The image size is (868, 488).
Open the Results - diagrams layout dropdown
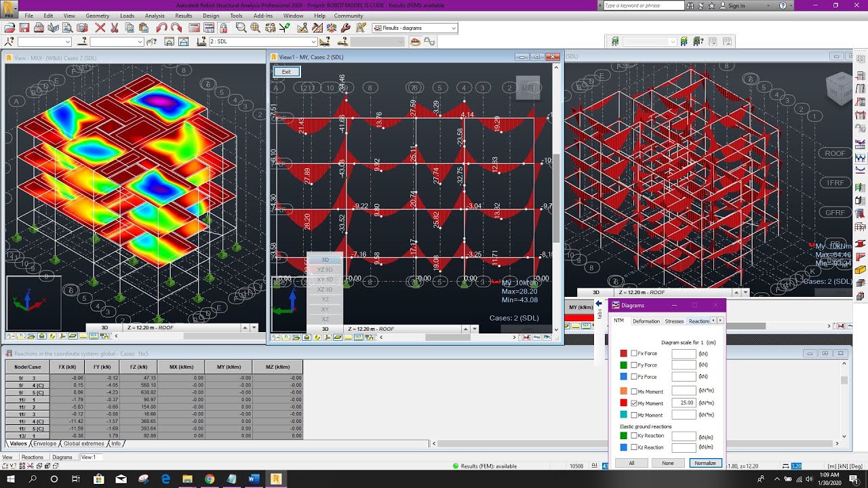pyautogui.click(x=453, y=28)
